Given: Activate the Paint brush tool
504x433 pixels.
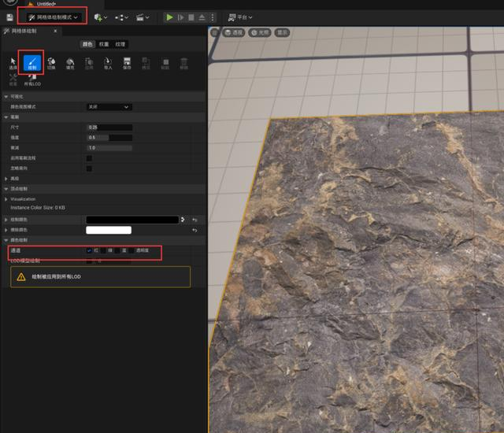Looking at the screenshot, I should click(32, 63).
